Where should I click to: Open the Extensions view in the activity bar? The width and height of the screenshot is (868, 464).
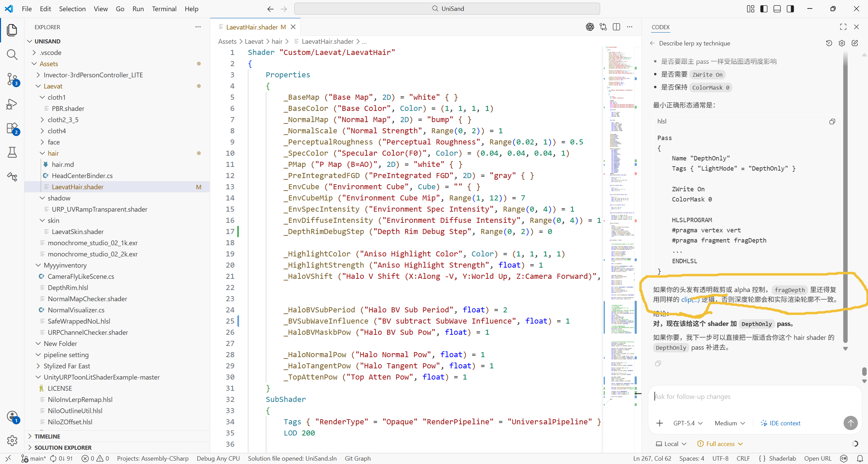click(12, 128)
